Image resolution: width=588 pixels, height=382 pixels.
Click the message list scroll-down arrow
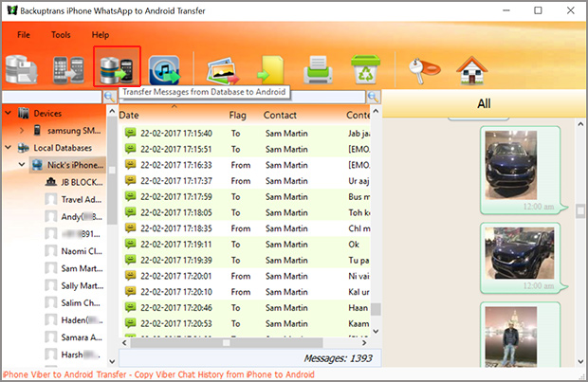[376, 331]
